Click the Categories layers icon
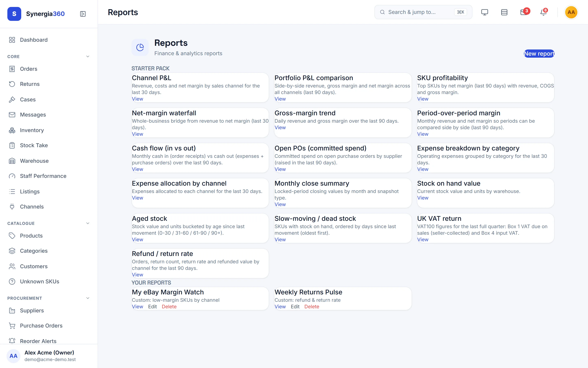The height and width of the screenshot is (368, 588). [12, 251]
